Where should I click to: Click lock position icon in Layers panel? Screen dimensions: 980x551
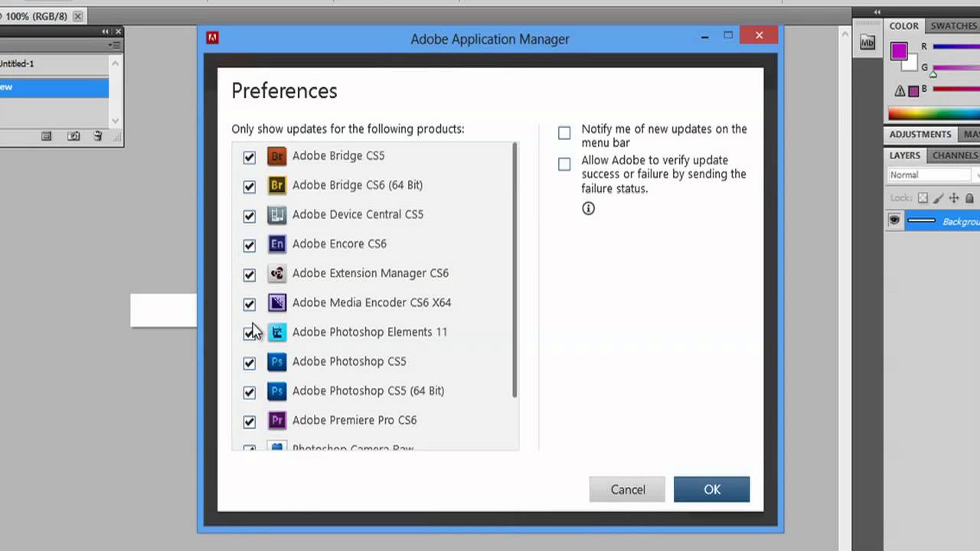click(x=954, y=198)
